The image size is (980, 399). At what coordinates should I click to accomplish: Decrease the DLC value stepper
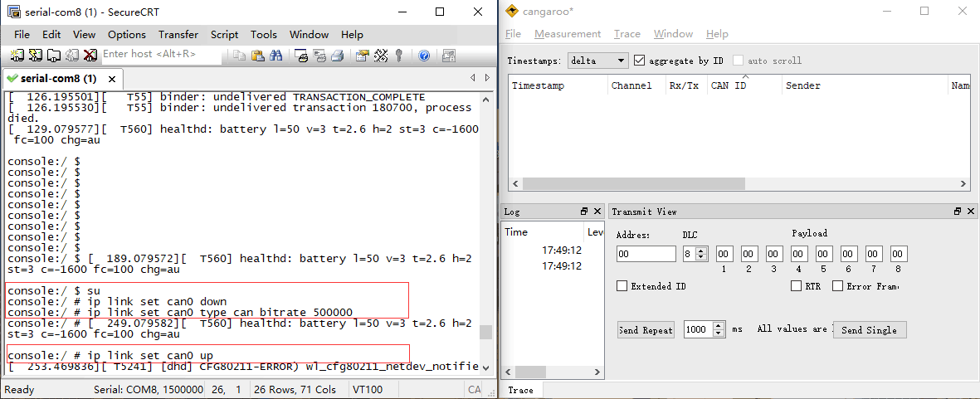[701, 257]
